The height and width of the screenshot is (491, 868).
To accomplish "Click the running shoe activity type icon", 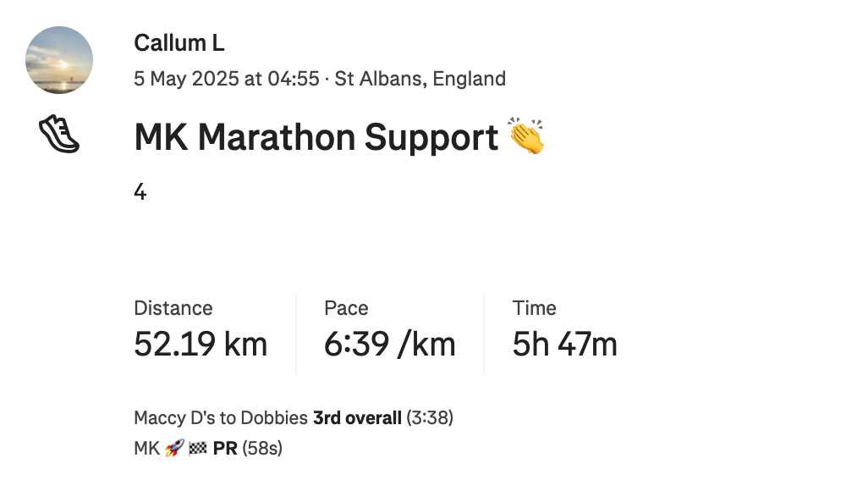I will pyautogui.click(x=59, y=134).
